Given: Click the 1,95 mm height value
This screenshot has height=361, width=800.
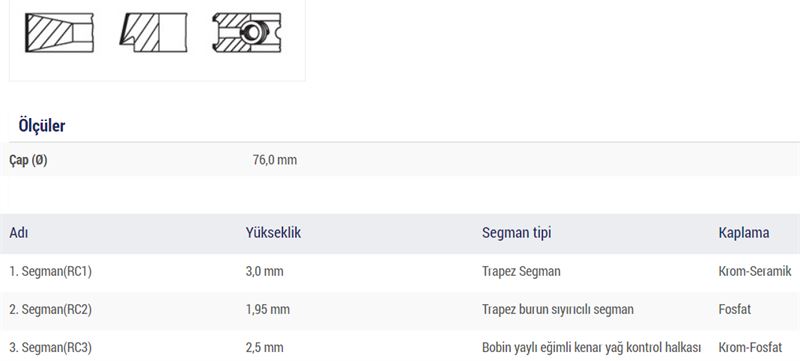Looking at the screenshot, I should [x=267, y=310].
